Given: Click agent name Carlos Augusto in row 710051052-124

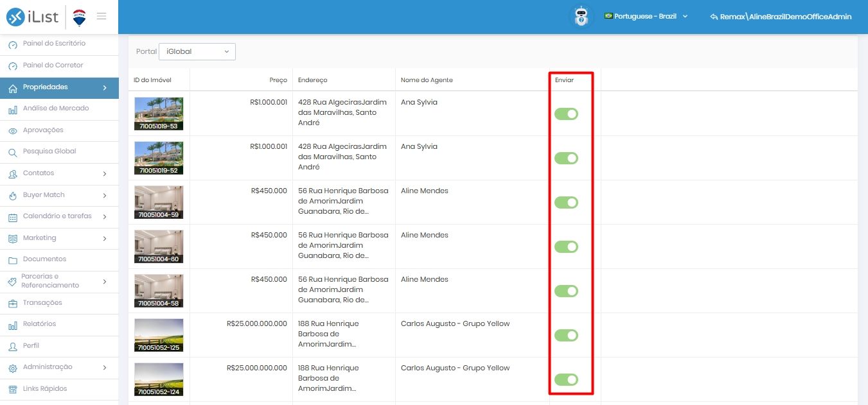Looking at the screenshot, I should click(455, 368).
